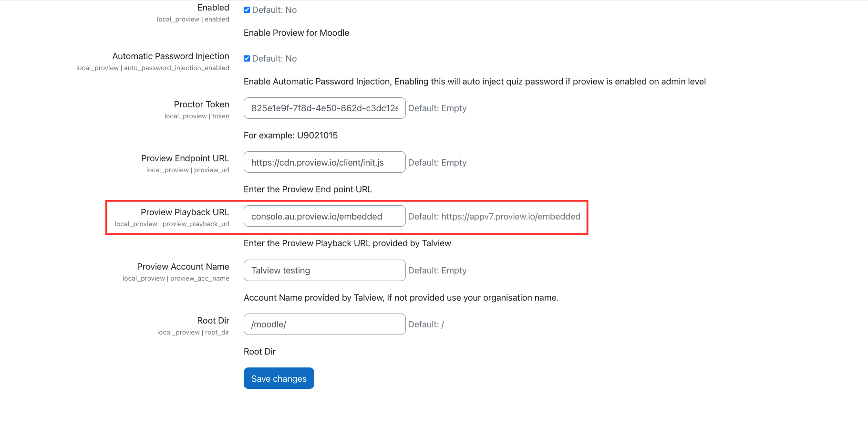Click the "local_proview | token" setting key
This screenshot has height=429, width=868.
[196, 116]
